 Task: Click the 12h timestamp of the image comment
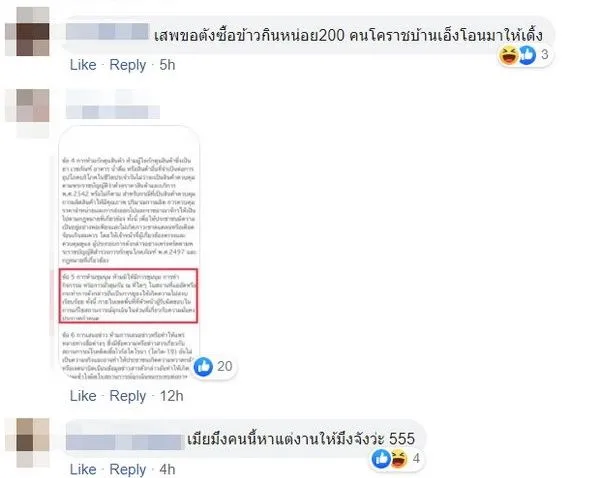pyautogui.click(x=171, y=396)
